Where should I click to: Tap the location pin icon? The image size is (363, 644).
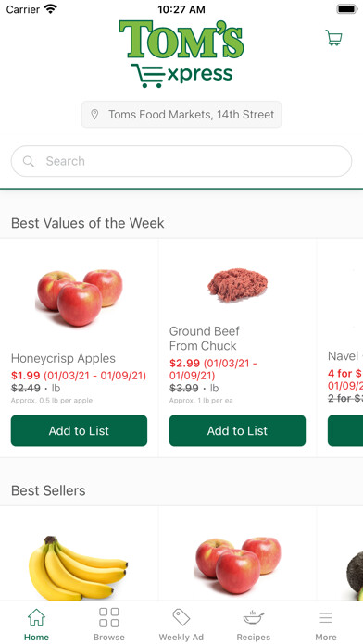coord(94,114)
